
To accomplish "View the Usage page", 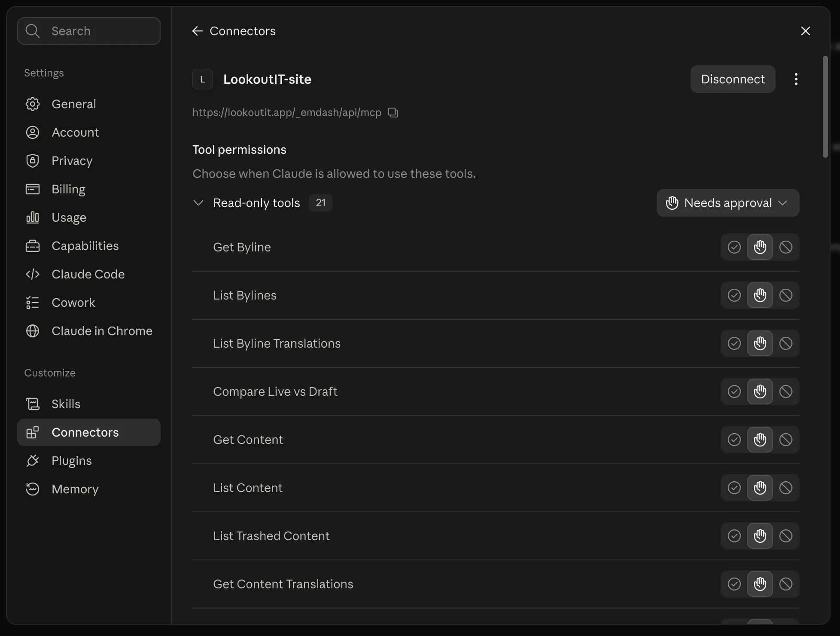I will click(x=89, y=217).
